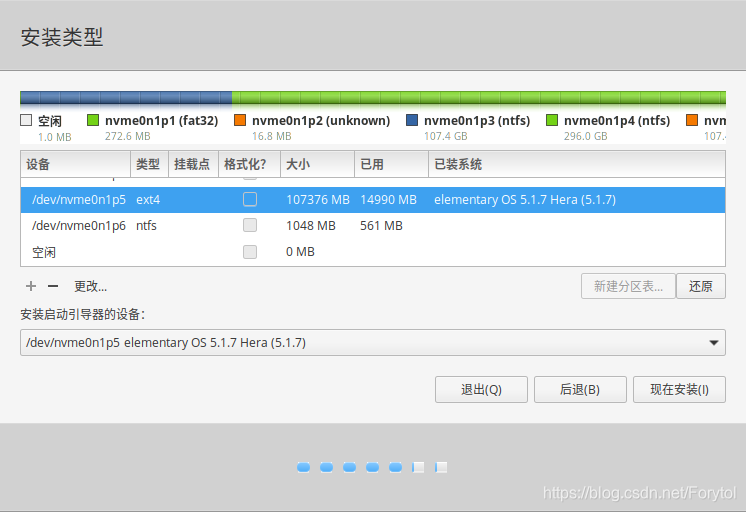Click the nvme0n1p4 (ntfs) legend label
Image resolution: width=746 pixels, height=512 pixels.
617,120
